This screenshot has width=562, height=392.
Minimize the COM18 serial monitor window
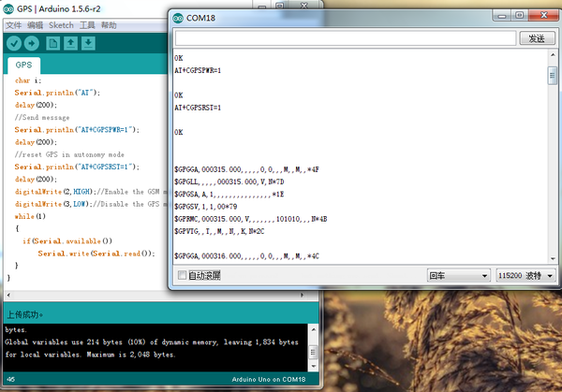502,16
